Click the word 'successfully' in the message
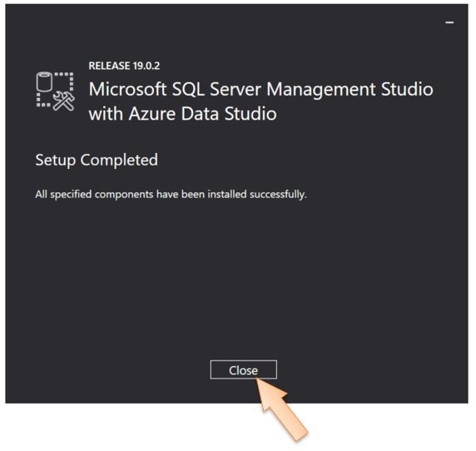 point(278,194)
